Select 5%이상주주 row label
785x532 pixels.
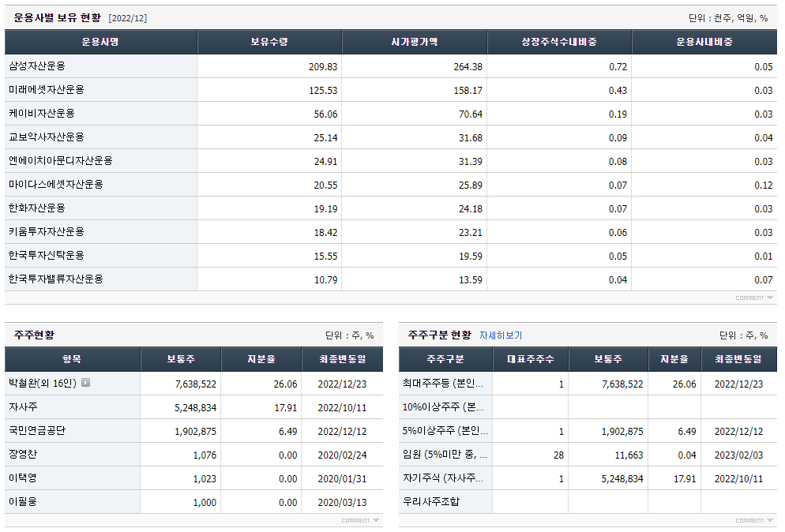coord(445,430)
